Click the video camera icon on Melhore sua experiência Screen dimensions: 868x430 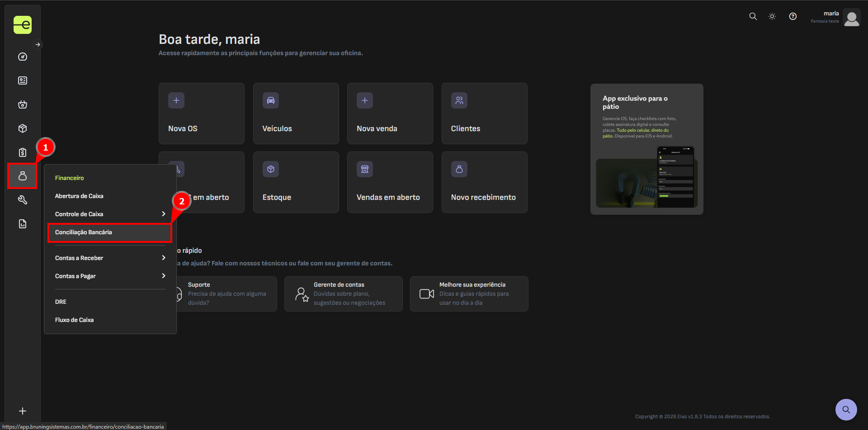(x=427, y=294)
